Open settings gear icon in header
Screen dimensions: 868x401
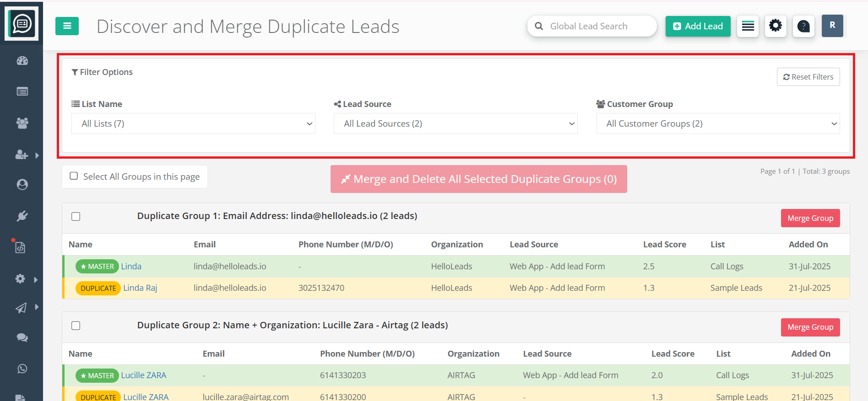775,26
